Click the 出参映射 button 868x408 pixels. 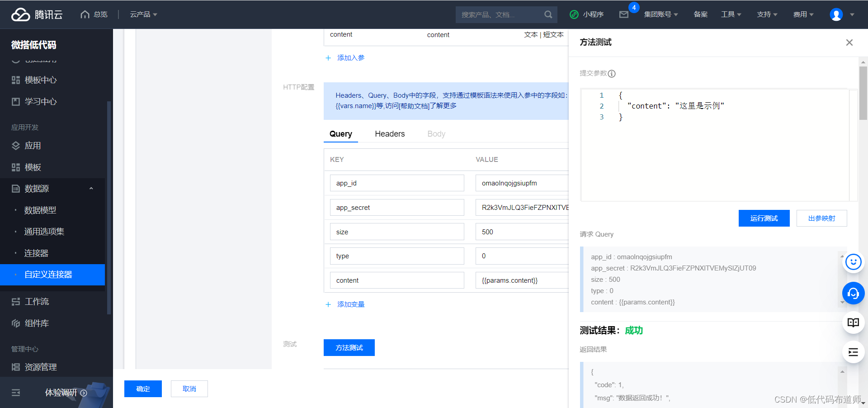coord(821,218)
